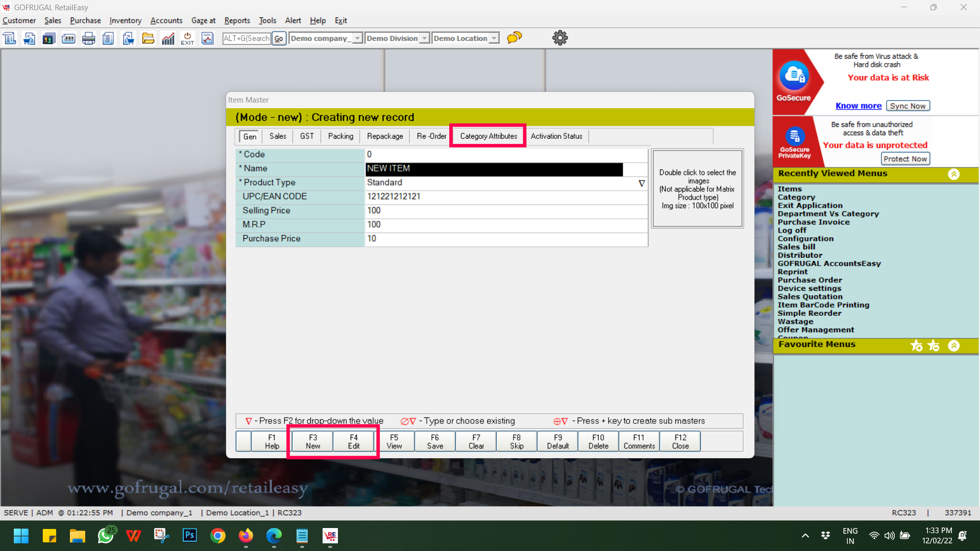Add favourite star-plus icon in Favourite Menus

(917, 346)
